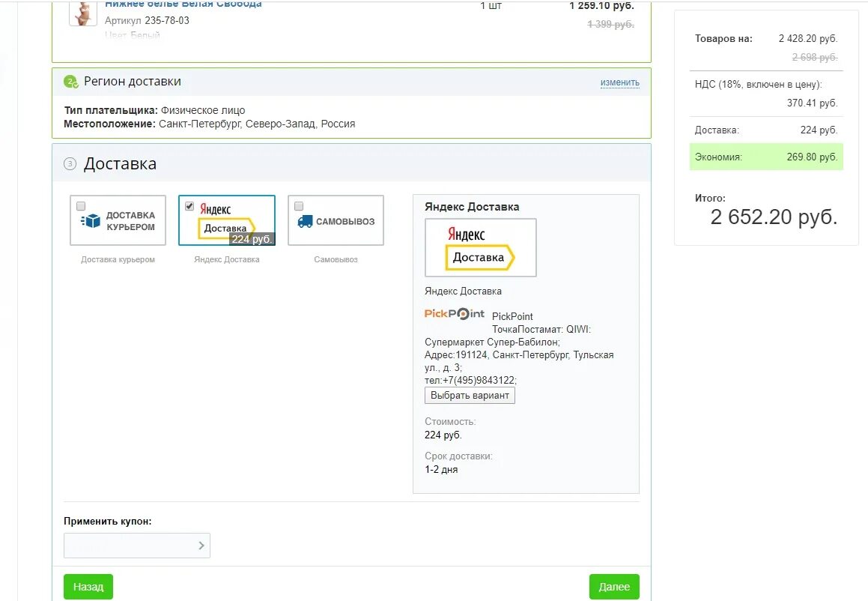Tick the Доставка курьером checkbox

pyautogui.click(x=81, y=206)
